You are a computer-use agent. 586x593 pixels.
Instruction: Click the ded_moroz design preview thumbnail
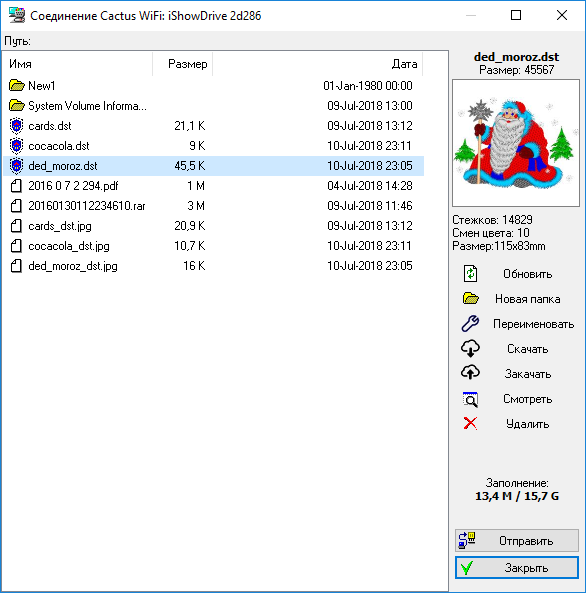pos(516,143)
